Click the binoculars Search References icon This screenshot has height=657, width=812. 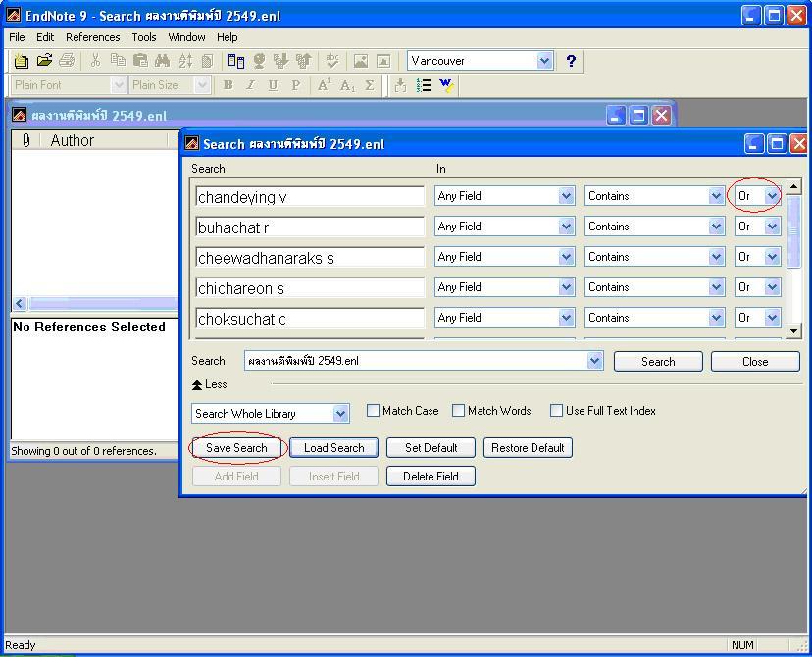click(163, 61)
